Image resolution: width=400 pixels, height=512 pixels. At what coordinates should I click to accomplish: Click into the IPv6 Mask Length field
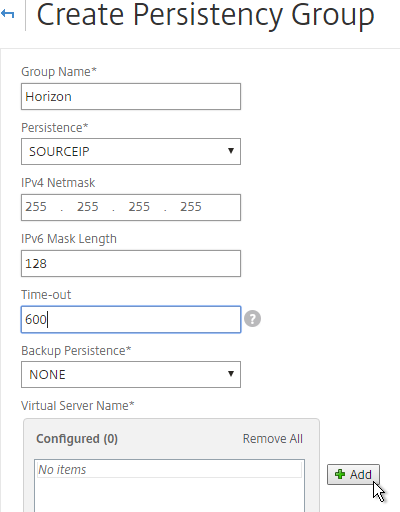131,264
